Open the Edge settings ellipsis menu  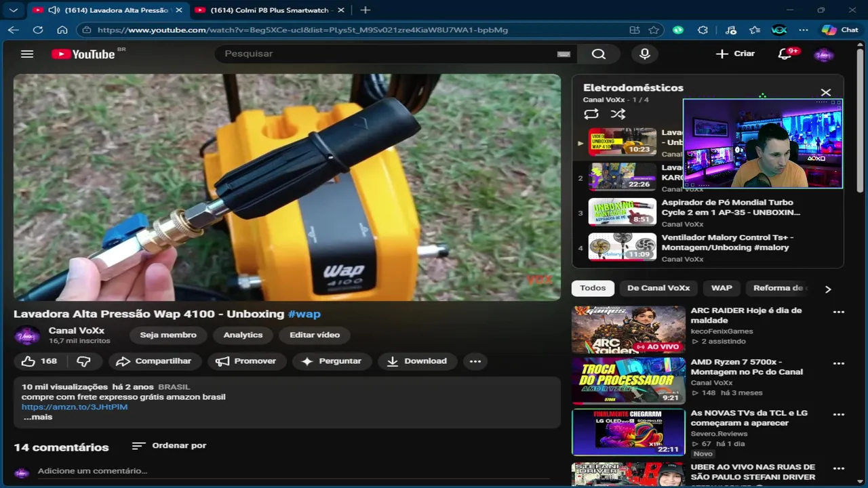click(804, 30)
